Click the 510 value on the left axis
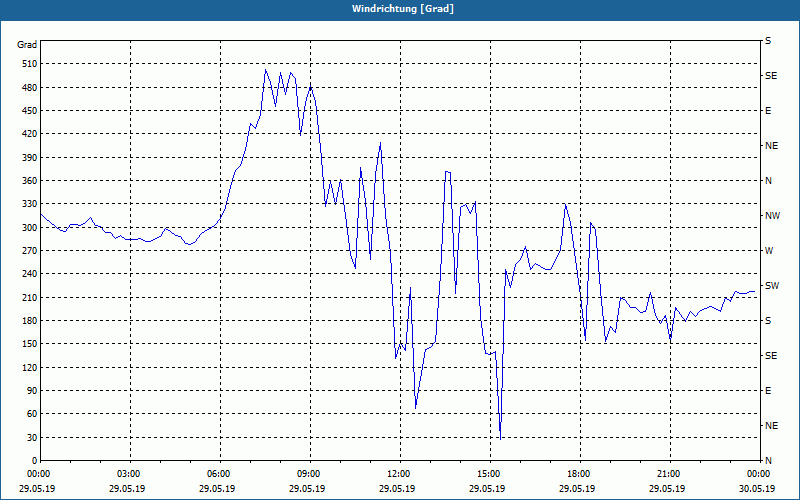800x500 pixels. [x=30, y=64]
